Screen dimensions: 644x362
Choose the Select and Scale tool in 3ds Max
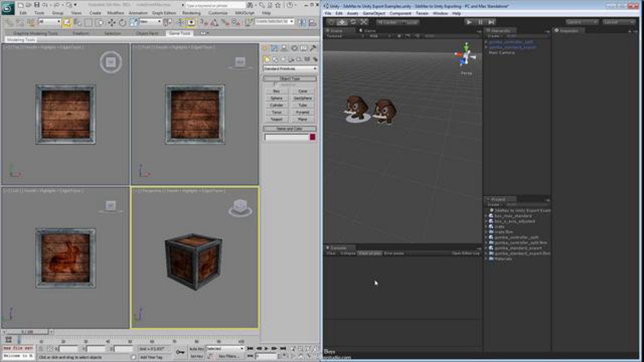click(x=133, y=23)
